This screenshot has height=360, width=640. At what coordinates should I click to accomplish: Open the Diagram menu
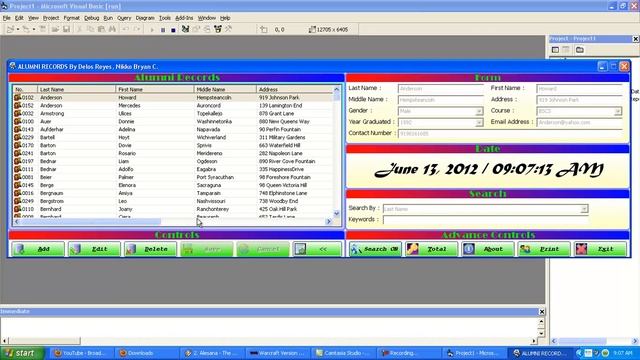pyautogui.click(x=145, y=18)
